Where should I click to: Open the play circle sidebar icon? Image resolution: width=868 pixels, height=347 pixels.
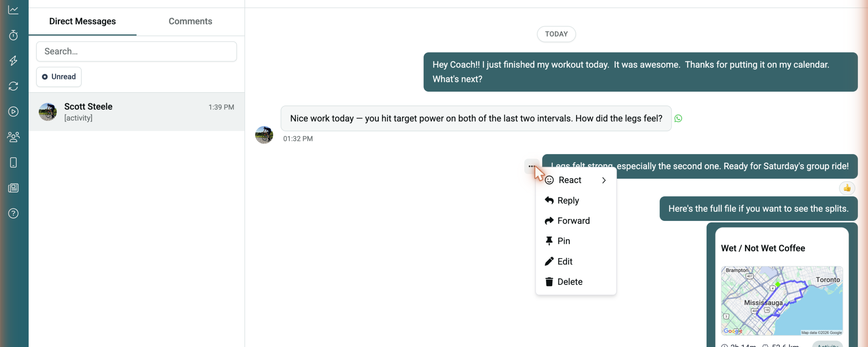click(13, 111)
